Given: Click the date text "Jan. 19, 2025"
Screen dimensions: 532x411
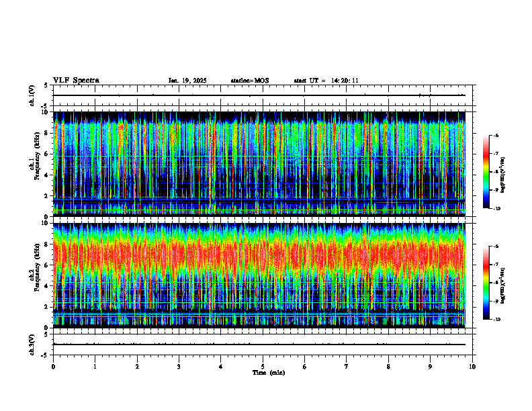Looking at the screenshot, I should (187, 81).
